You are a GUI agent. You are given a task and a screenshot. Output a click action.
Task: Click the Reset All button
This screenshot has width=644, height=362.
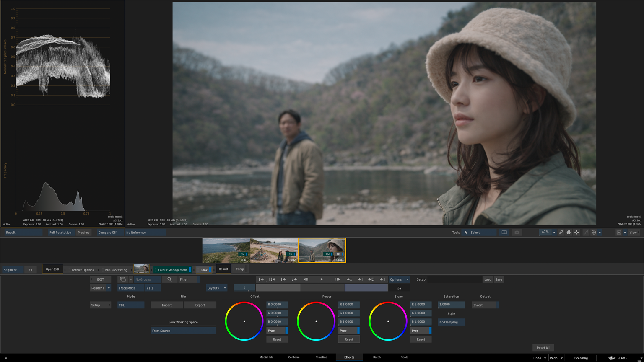pos(543,348)
